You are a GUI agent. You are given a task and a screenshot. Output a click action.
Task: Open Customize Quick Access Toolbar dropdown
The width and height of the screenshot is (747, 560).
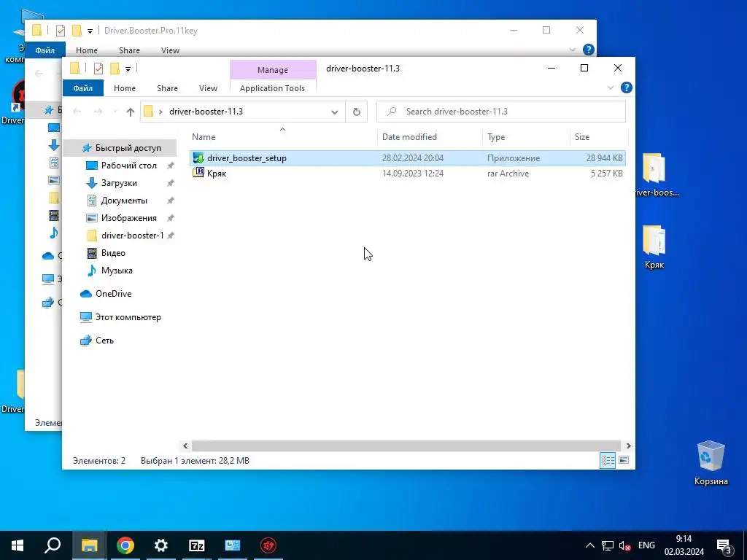pyautogui.click(x=128, y=69)
